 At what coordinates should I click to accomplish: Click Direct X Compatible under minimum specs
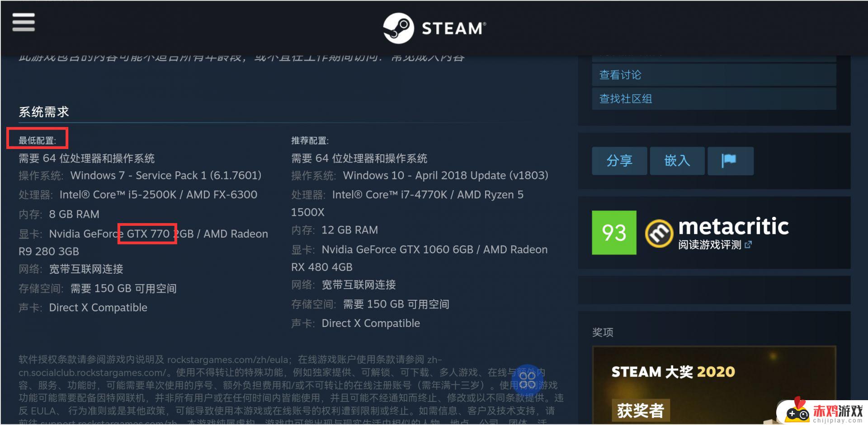(x=98, y=308)
